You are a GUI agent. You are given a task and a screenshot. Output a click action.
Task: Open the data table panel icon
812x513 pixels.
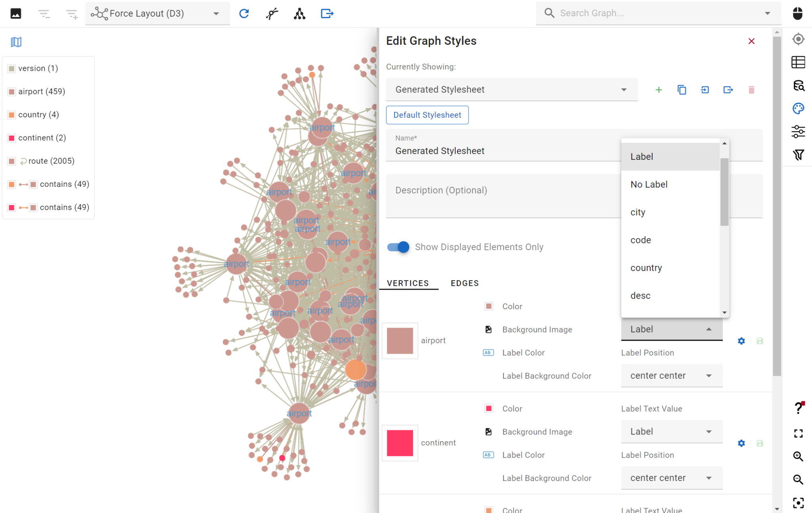pos(798,62)
